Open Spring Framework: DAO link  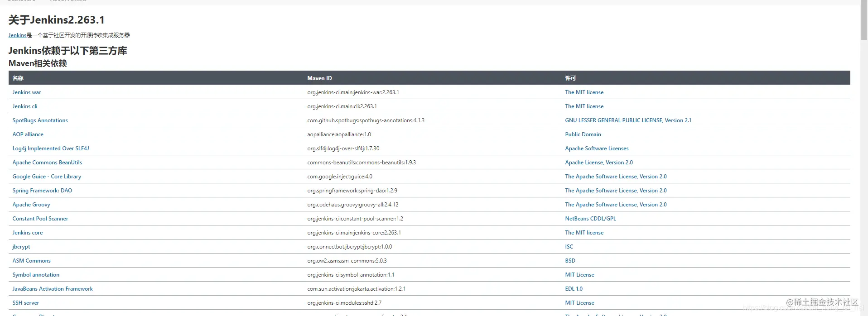pos(42,191)
